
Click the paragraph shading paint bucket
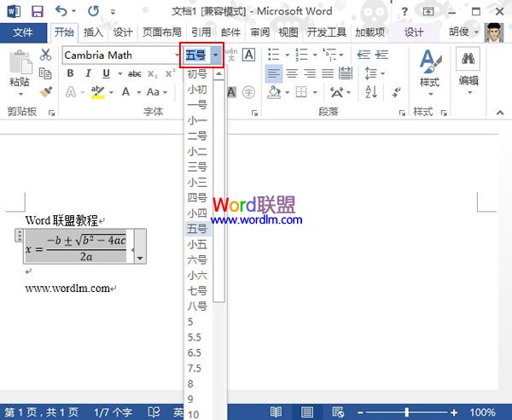[274, 92]
